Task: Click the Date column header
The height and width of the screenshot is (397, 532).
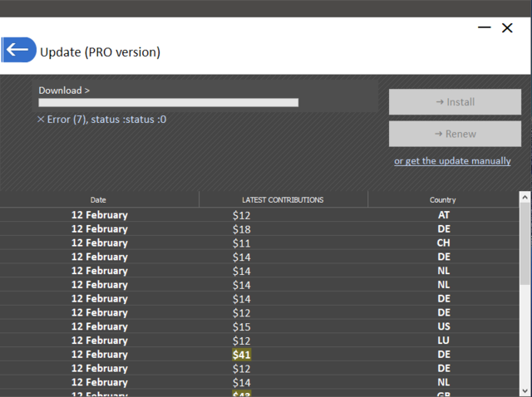Action: point(98,199)
